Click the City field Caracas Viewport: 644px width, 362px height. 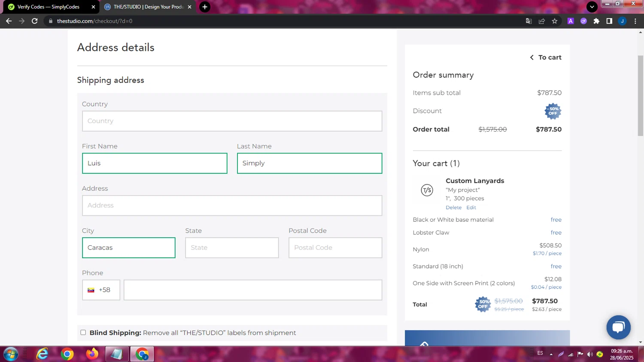click(129, 247)
